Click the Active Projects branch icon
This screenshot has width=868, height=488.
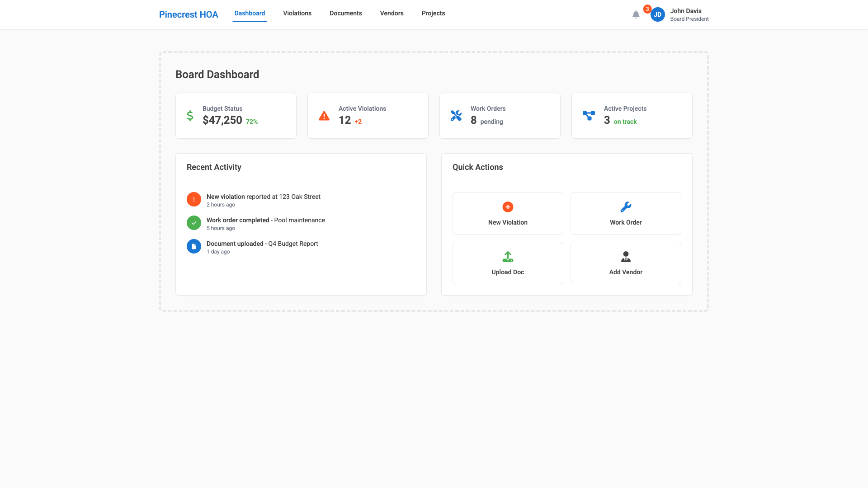coord(589,116)
